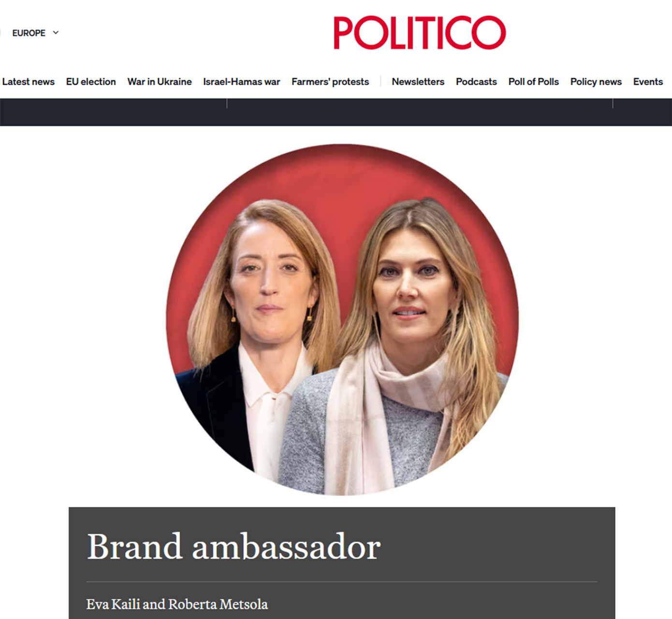Open Poll of Polls
The height and width of the screenshot is (619, 672).
click(x=533, y=82)
